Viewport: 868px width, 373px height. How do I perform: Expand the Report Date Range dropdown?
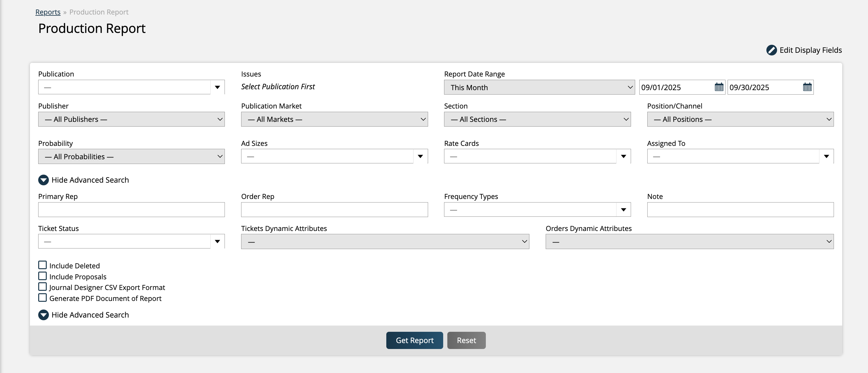coord(539,87)
